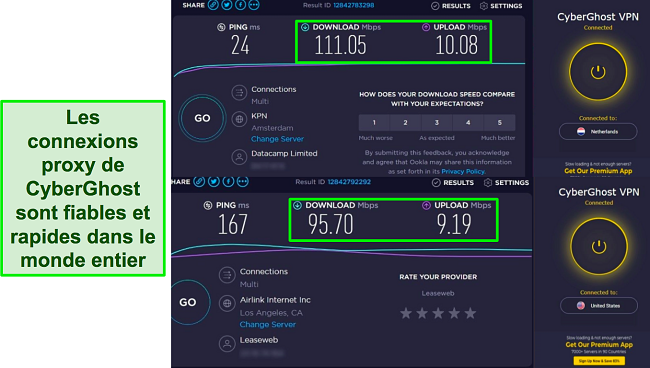Click the bottom PING ms icon
The width and height of the screenshot is (650, 368).
tap(208, 205)
